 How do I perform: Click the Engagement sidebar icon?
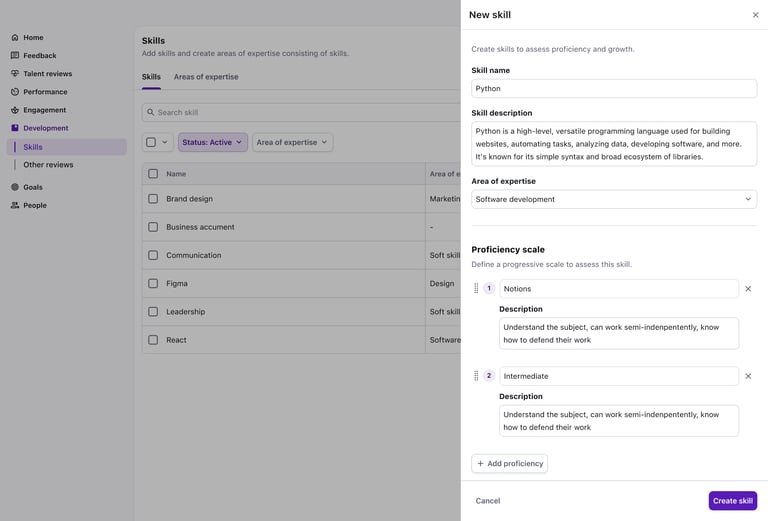[x=15, y=110]
